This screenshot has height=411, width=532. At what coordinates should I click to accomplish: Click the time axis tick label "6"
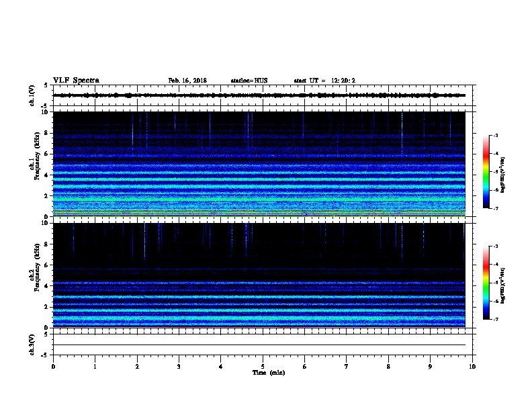click(x=305, y=367)
